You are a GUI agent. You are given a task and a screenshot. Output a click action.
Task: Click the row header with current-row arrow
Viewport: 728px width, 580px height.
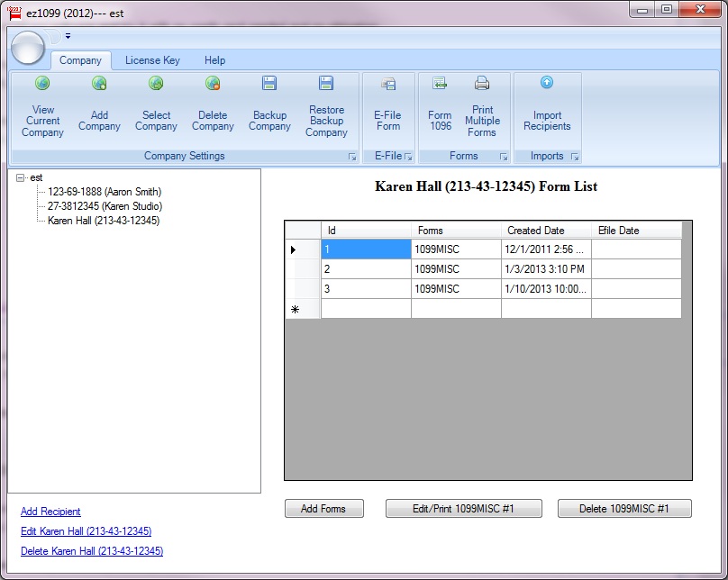(x=303, y=249)
